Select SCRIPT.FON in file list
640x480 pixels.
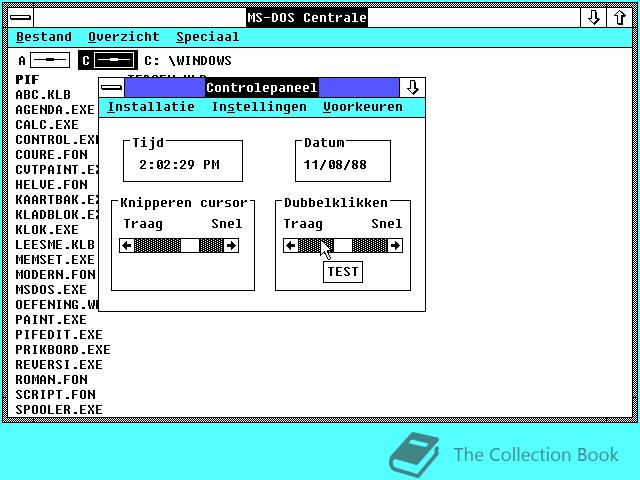click(56, 395)
